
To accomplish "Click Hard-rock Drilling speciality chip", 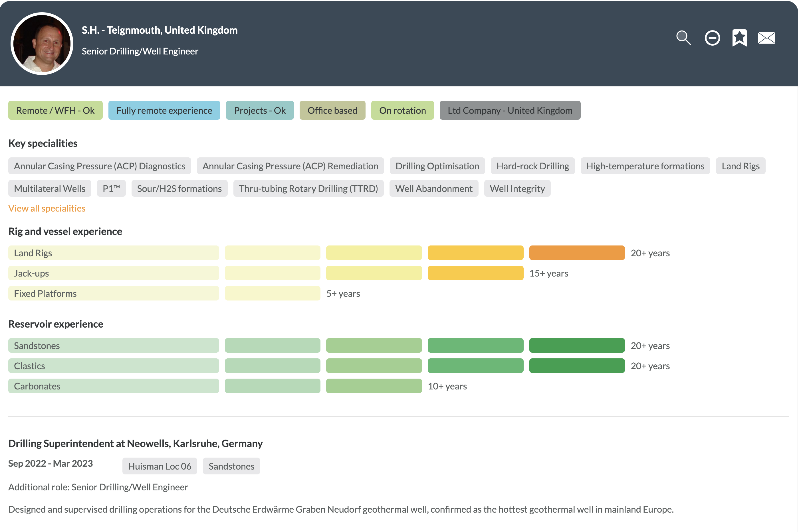I will tap(532, 166).
